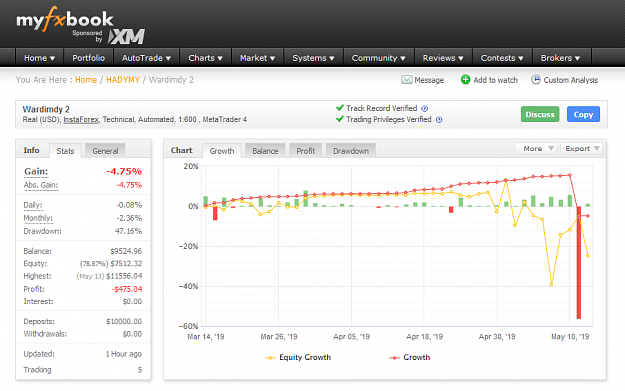625x391 pixels.
Task: Click the Message link
Action: pyautogui.click(x=429, y=80)
